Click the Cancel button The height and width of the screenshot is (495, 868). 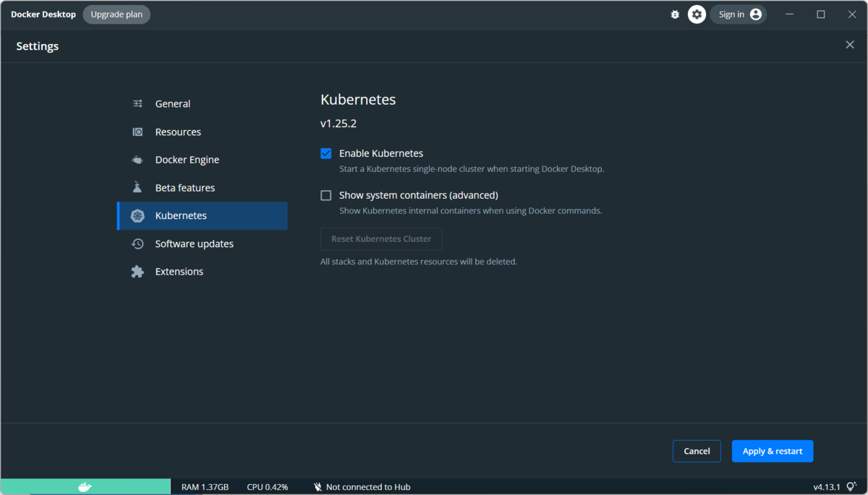tap(697, 451)
